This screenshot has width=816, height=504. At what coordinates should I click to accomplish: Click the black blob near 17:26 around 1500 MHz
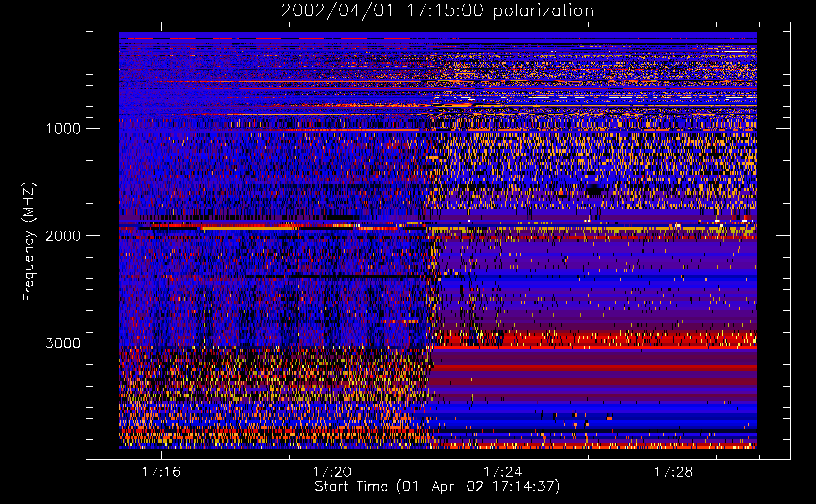tap(594, 190)
